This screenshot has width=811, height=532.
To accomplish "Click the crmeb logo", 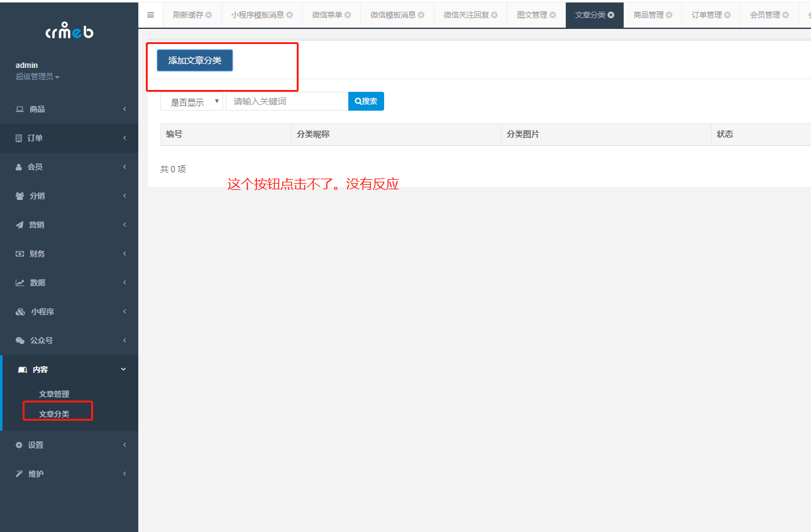I will point(69,31).
